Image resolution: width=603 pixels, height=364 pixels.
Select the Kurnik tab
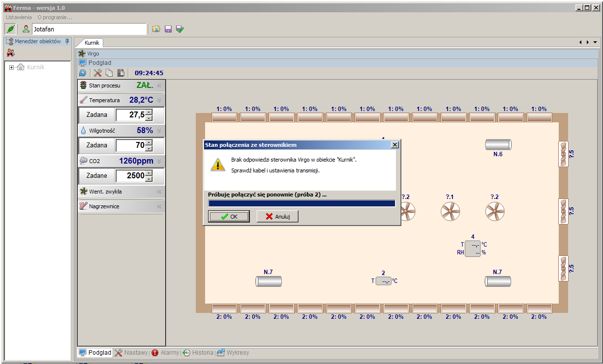92,43
